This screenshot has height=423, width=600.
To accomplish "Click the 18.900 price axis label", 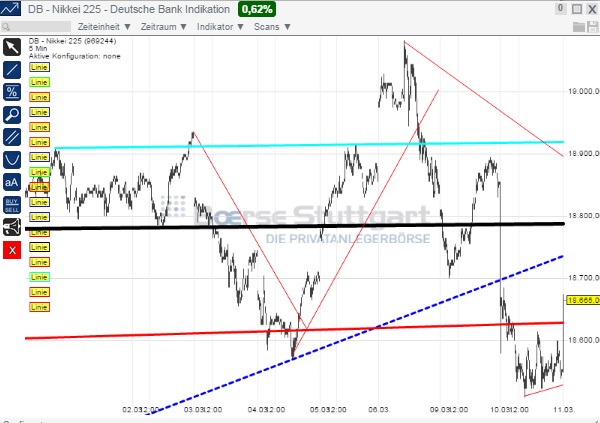I will coord(583,154).
